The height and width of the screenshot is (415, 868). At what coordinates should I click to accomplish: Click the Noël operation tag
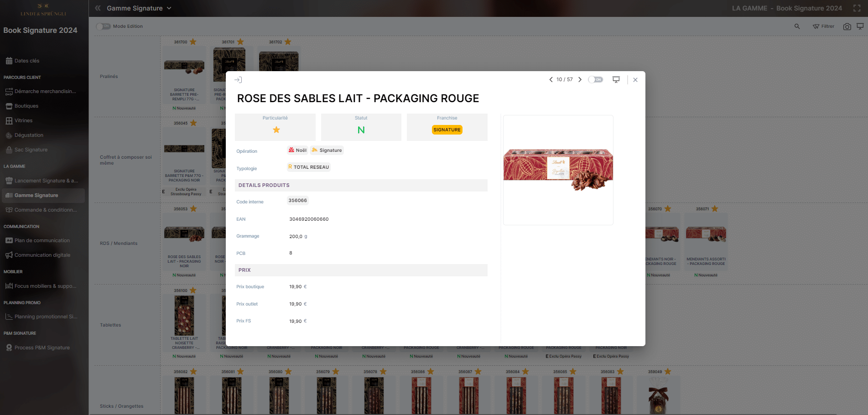[x=297, y=150]
